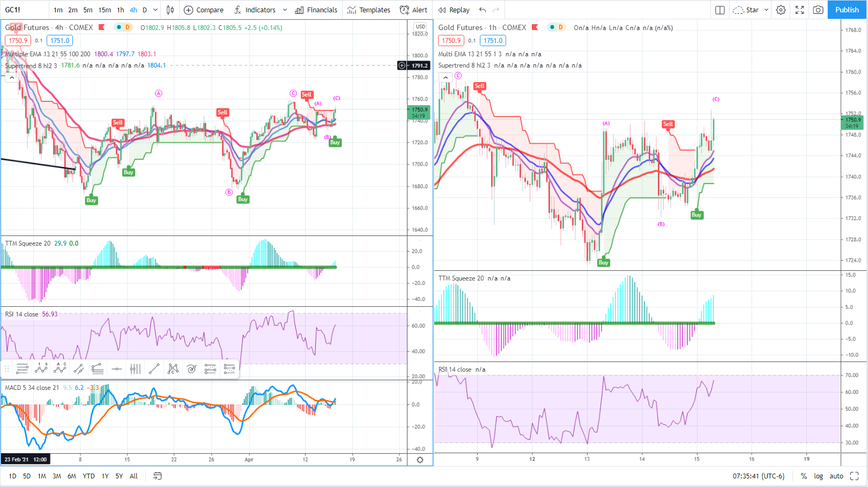Expand the Star layout dropdown arrow
The height and width of the screenshot is (487, 868).
(766, 10)
